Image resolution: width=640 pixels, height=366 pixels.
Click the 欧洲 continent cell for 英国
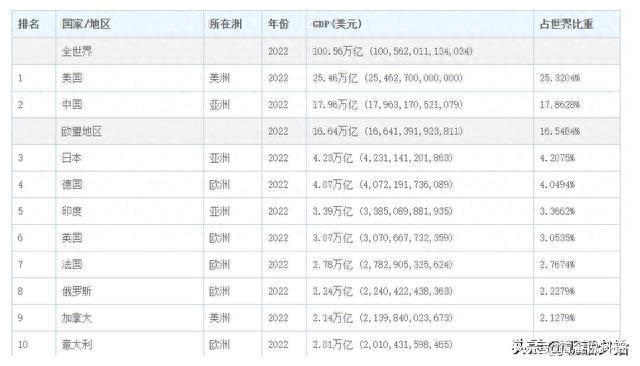[x=220, y=238]
